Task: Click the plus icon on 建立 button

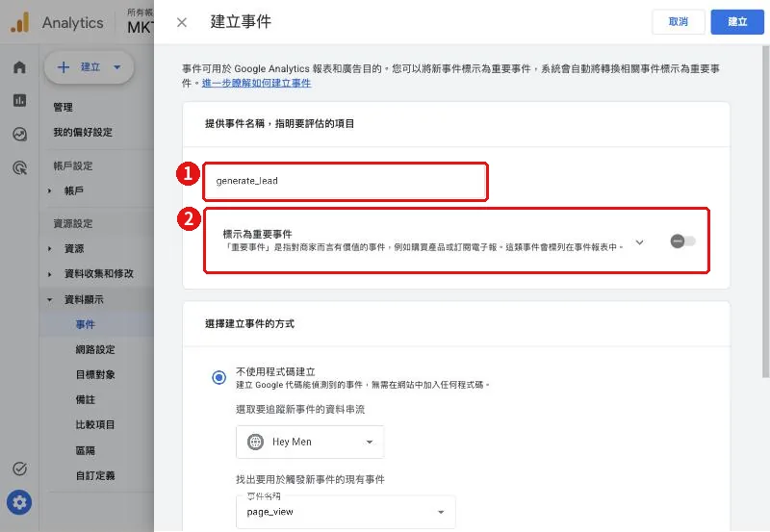Action: (x=64, y=67)
